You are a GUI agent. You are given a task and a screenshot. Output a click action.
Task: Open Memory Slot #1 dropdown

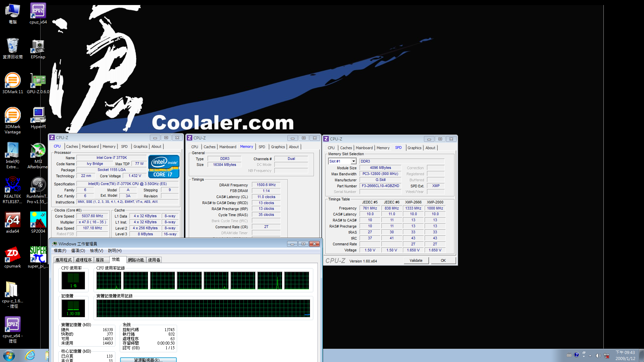[354, 161]
